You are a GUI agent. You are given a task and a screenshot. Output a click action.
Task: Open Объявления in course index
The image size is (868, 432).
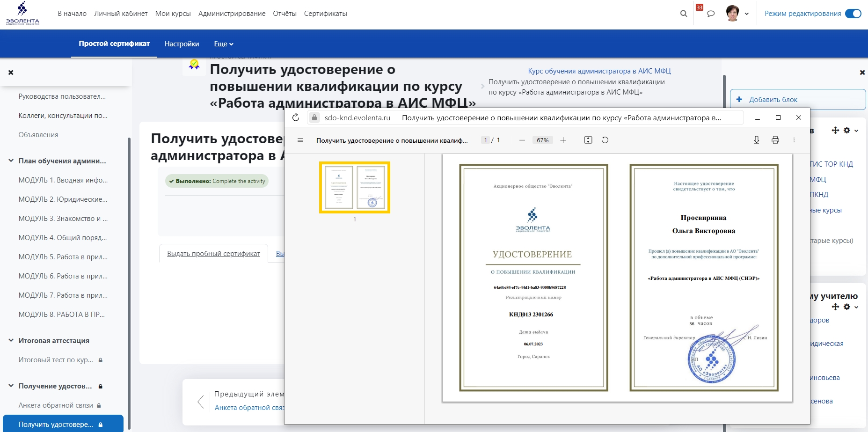(x=38, y=135)
